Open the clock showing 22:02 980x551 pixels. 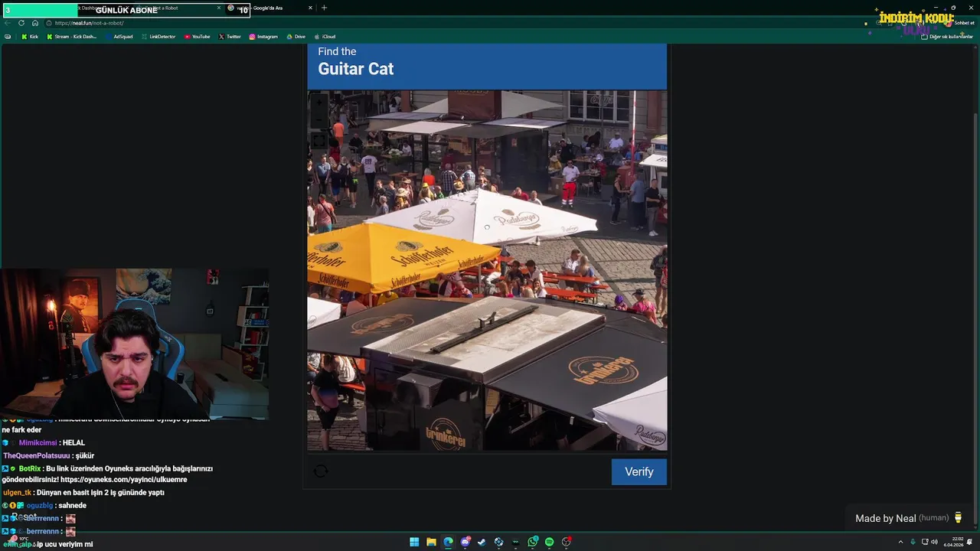[953, 542]
